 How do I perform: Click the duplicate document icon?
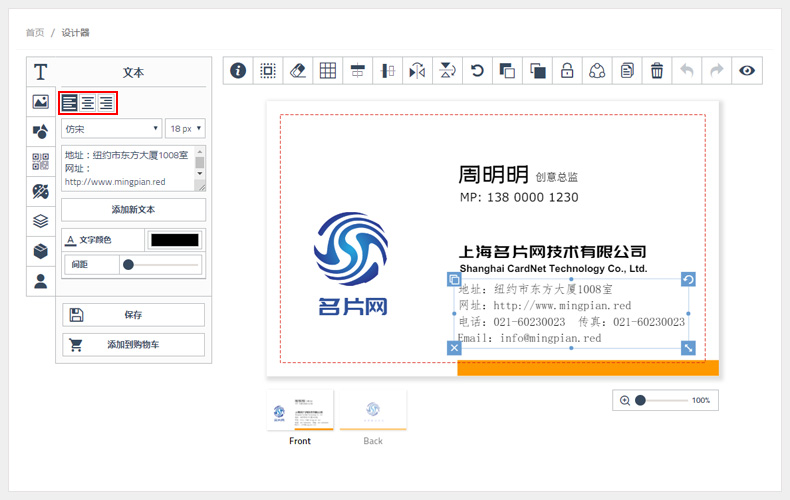tap(627, 71)
